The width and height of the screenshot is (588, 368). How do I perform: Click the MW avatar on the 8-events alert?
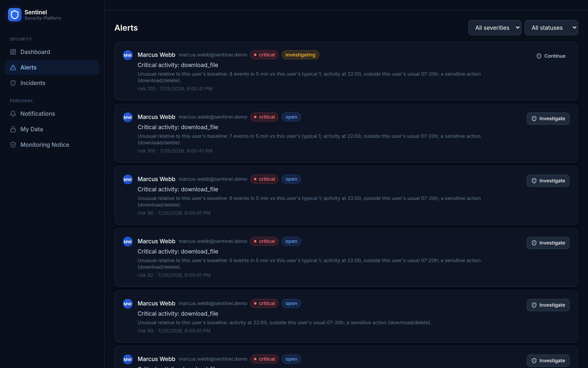point(128,55)
